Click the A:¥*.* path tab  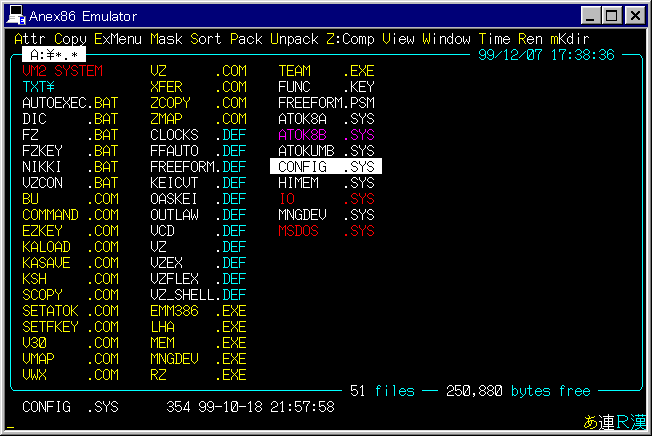point(54,54)
